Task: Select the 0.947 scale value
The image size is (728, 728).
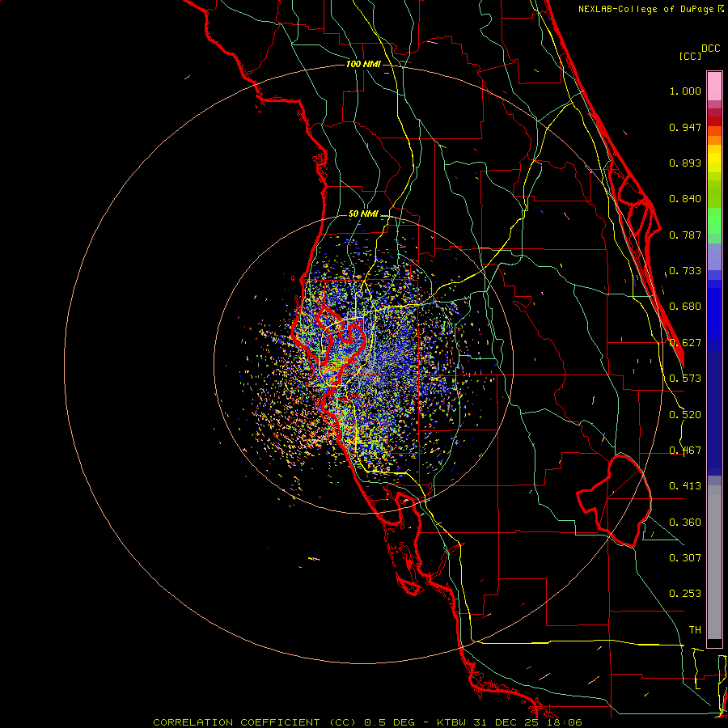Action: [x=685, y=127]
